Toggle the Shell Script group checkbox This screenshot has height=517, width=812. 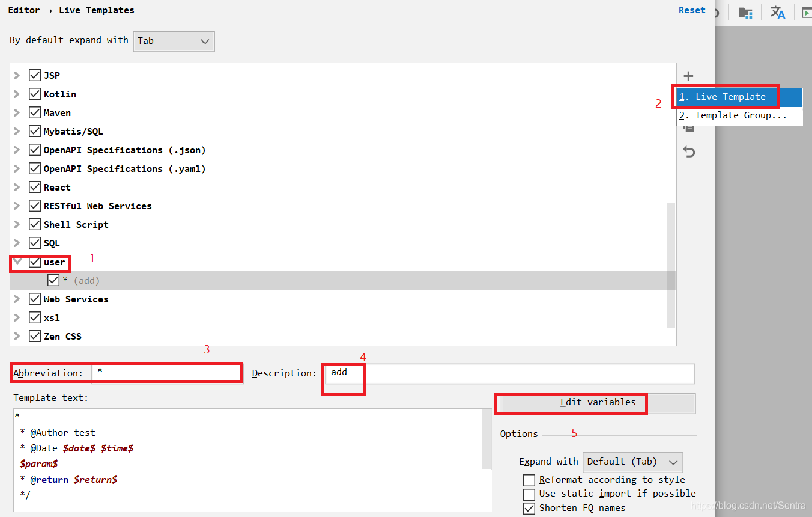point(35,224)
